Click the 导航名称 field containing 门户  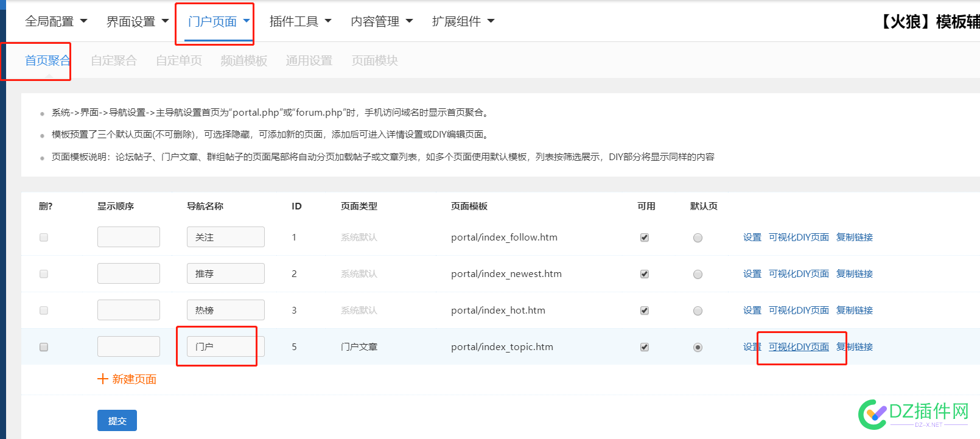[x=226, y=346]
